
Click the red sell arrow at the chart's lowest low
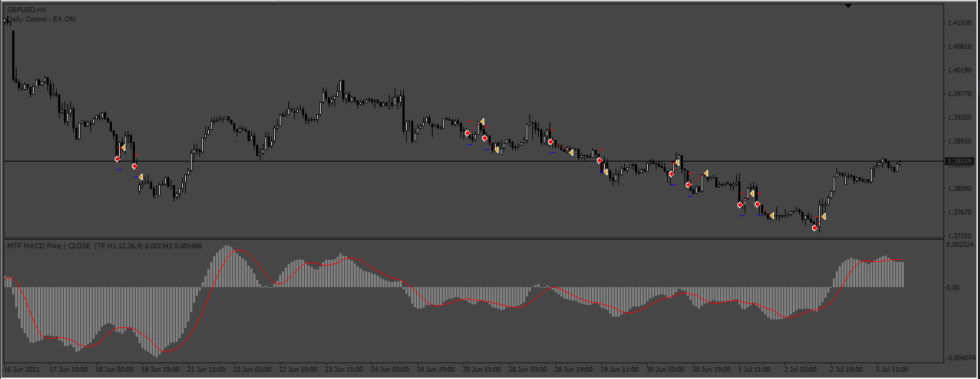click(x=815, y=228)
